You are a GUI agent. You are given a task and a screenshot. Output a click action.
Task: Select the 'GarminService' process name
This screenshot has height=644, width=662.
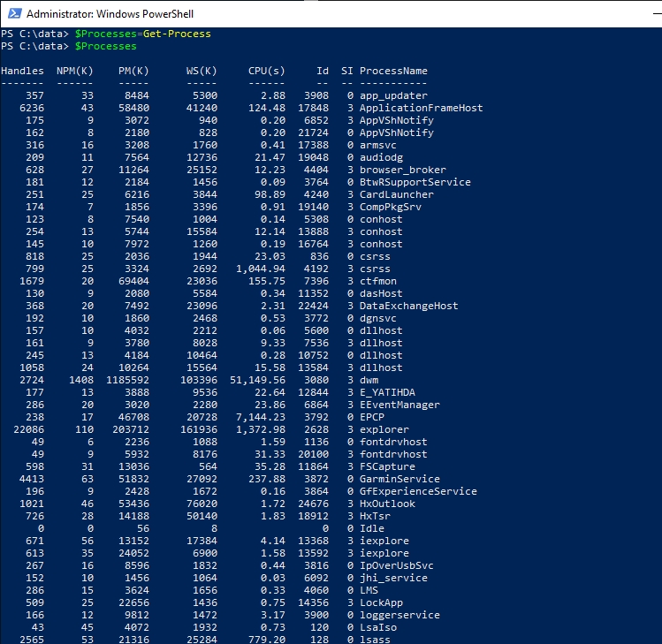[399, 479]
